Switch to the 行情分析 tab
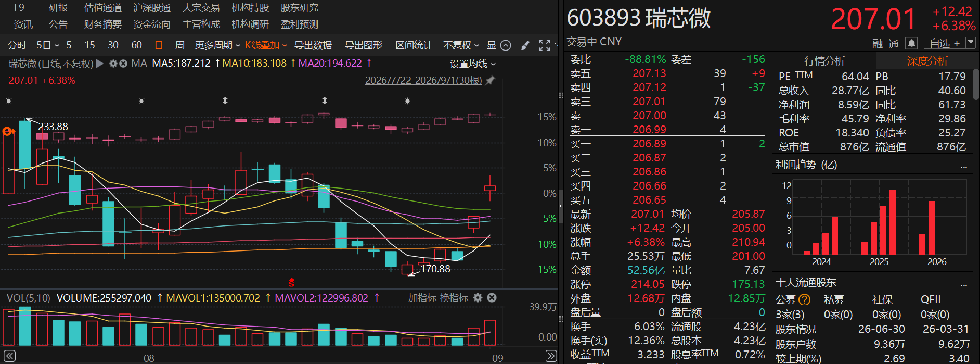980x364 pixels. [824, 61]
